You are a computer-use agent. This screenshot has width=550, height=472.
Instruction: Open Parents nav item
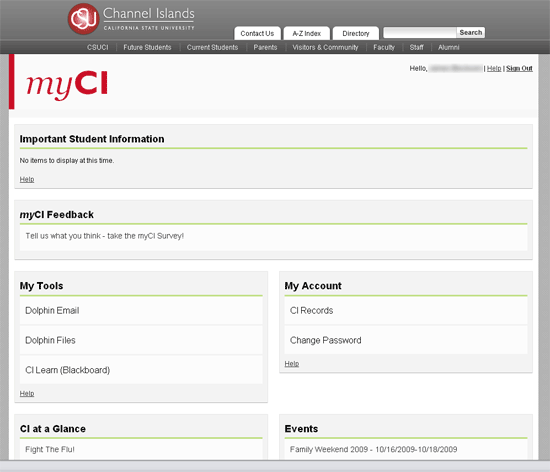click(265, 47)
